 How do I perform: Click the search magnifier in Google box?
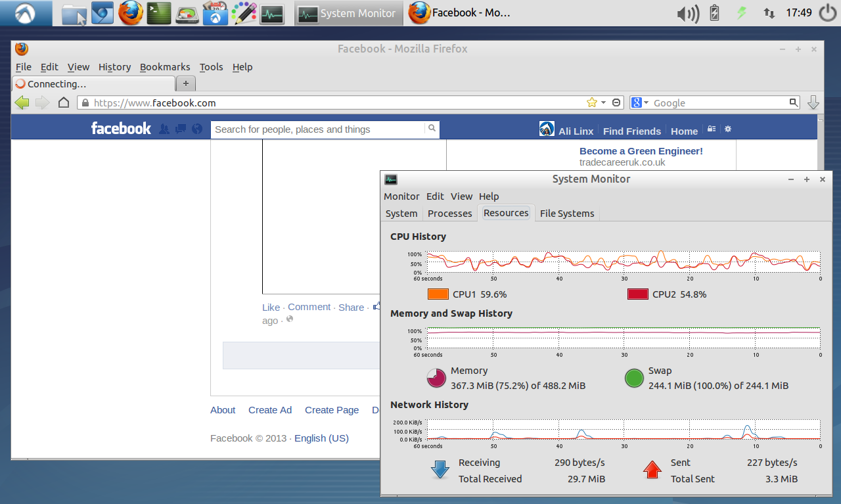(794, 103)
